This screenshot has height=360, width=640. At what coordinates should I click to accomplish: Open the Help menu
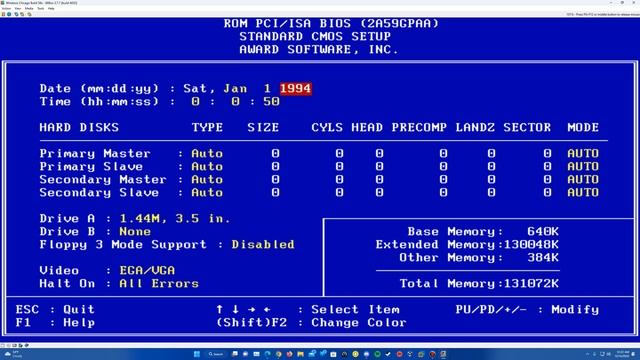51,8
